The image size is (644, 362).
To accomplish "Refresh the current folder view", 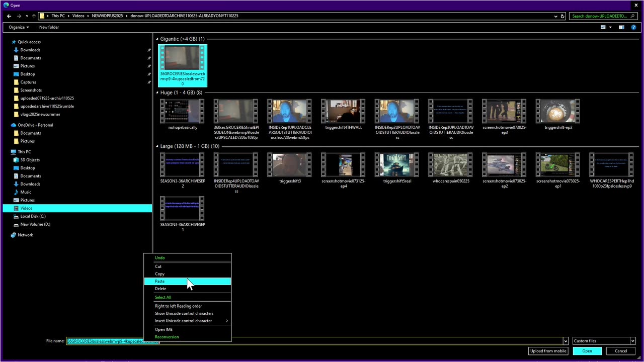I will coord(562,16).
